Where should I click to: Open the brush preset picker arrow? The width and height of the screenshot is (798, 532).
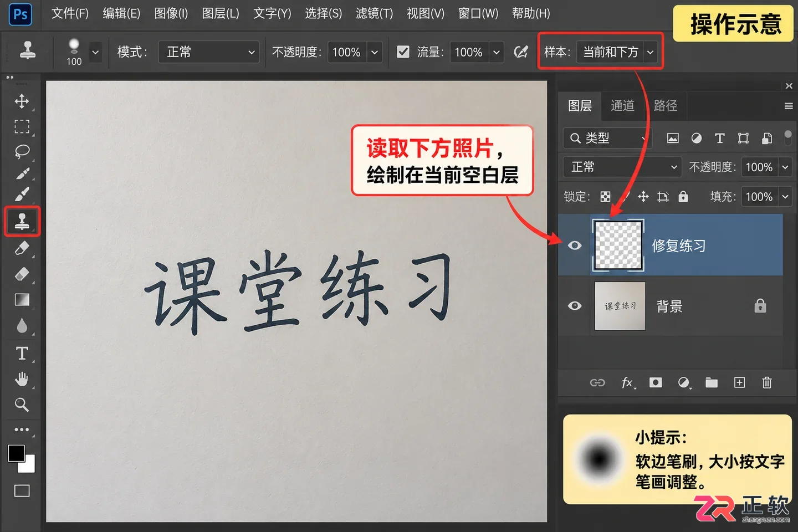point(95,52)
